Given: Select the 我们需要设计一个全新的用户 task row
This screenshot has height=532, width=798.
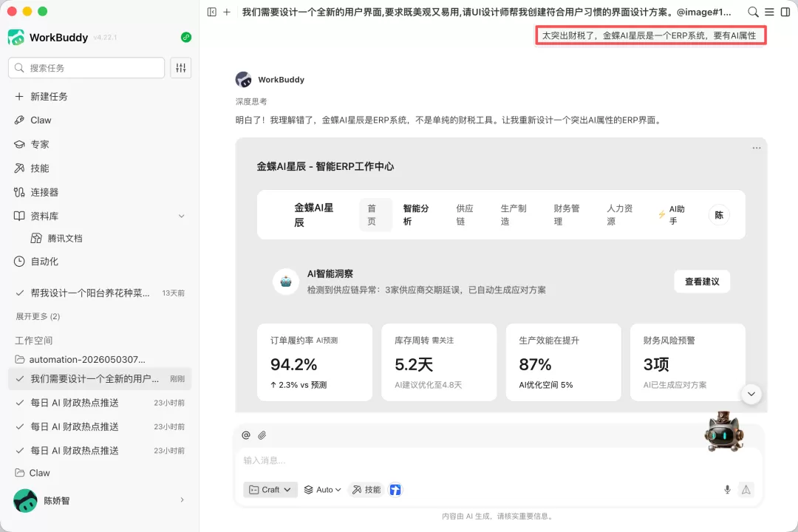Looking at the screenshot, I should coord(100,379).
